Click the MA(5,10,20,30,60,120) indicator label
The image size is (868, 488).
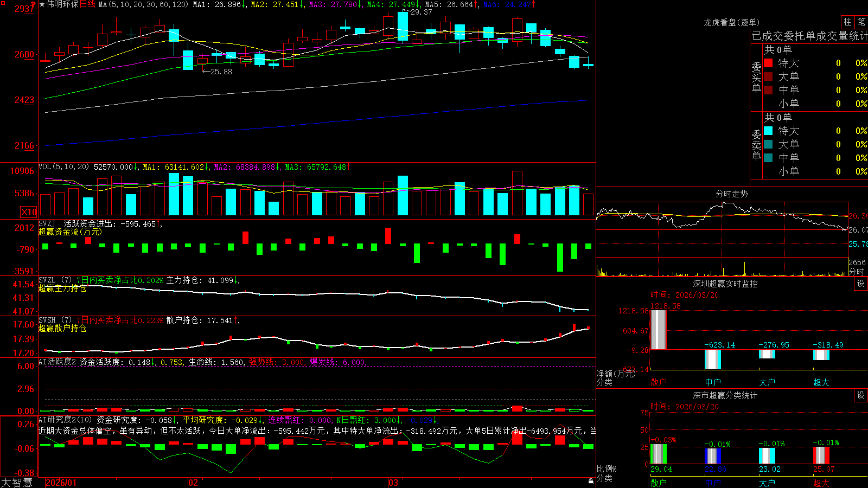point(143,4)
